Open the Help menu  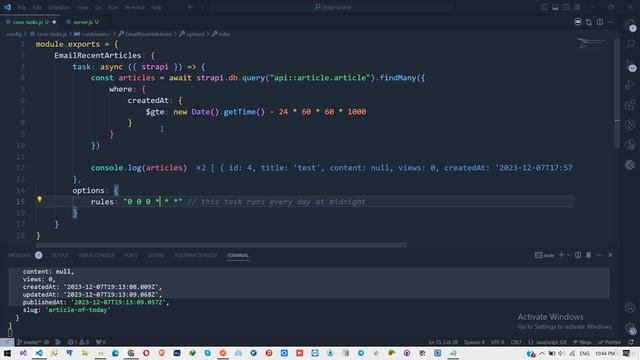157,7
